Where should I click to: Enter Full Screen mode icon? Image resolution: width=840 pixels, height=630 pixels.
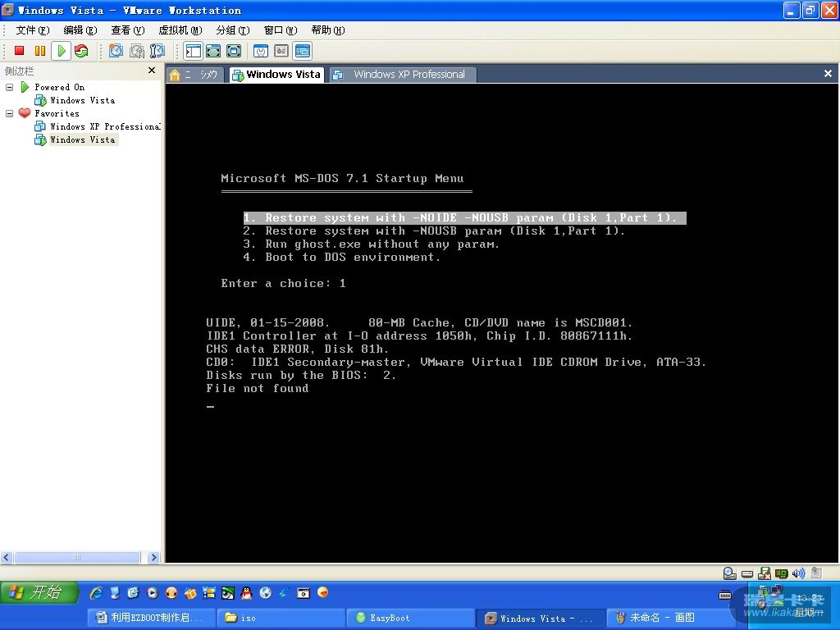point(234,51)
